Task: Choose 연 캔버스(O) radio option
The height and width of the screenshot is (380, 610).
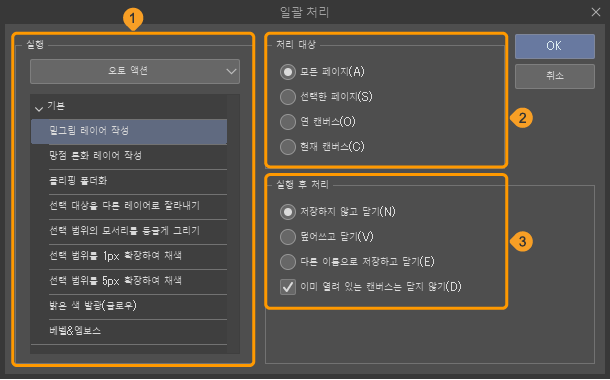Action: coord(288,122)
